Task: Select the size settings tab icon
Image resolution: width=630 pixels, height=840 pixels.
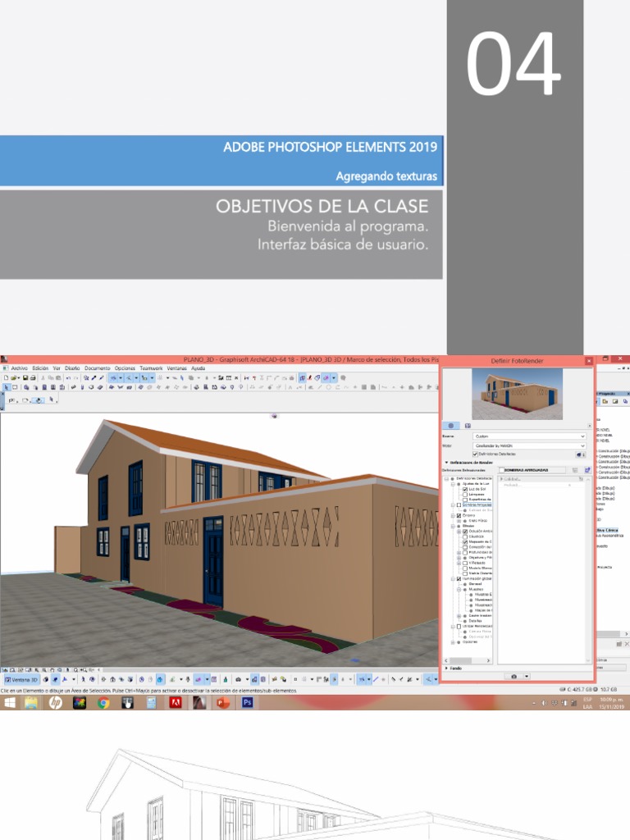Action: click(x=467, y=426)
